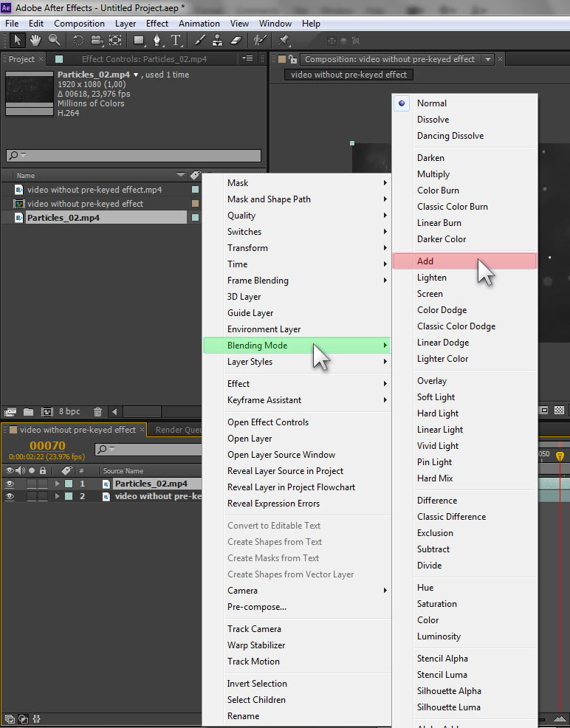Expand Layer Switches pane in timeline
This screenshot has height=728, width=570.
coord(10,718)
